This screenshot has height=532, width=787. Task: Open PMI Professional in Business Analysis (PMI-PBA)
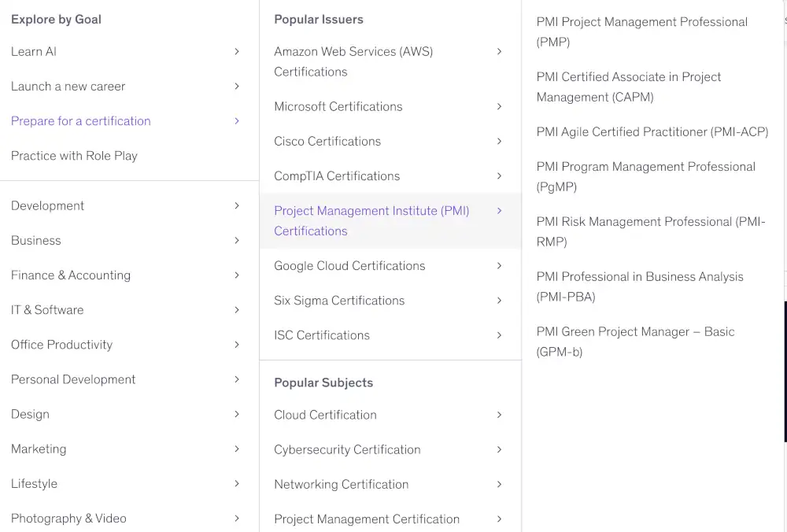point(639,286)
